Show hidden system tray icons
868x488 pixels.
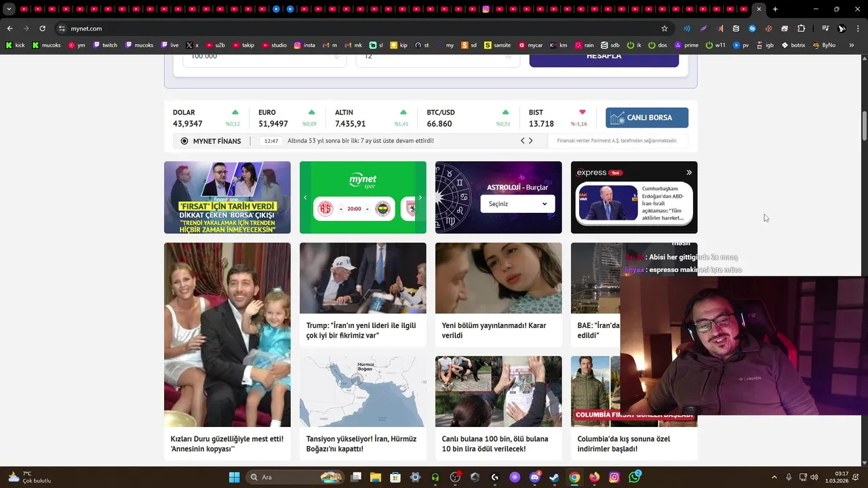(774, 477)
